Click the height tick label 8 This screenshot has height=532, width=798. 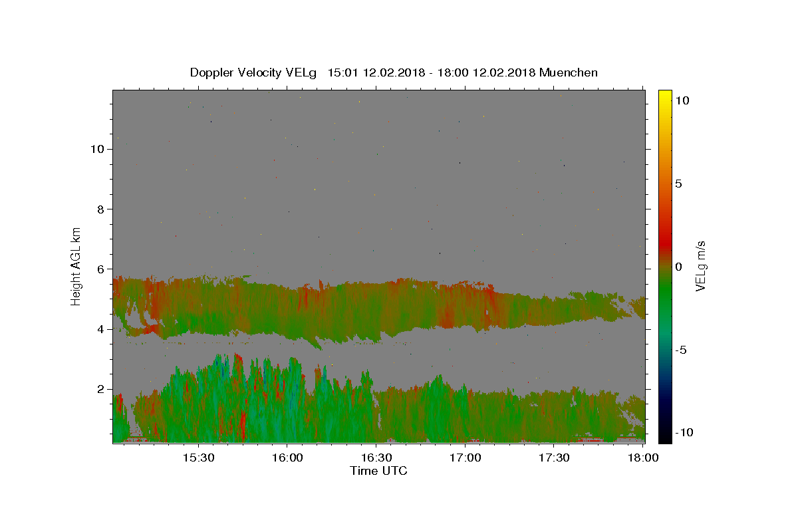coord(101,209)
